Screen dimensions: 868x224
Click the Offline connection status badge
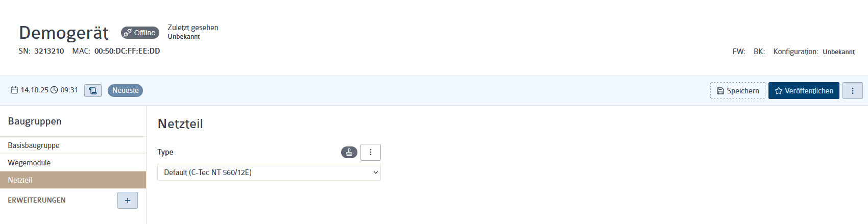(x=140, y=33)
